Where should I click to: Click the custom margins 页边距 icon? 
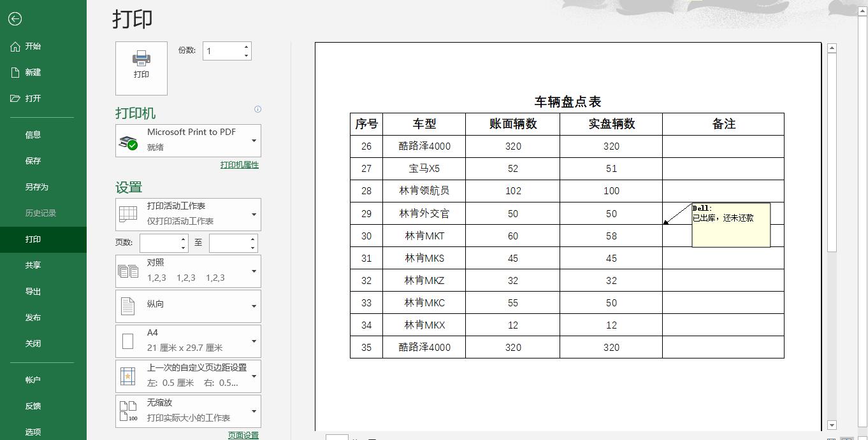[x=128, y=376]
